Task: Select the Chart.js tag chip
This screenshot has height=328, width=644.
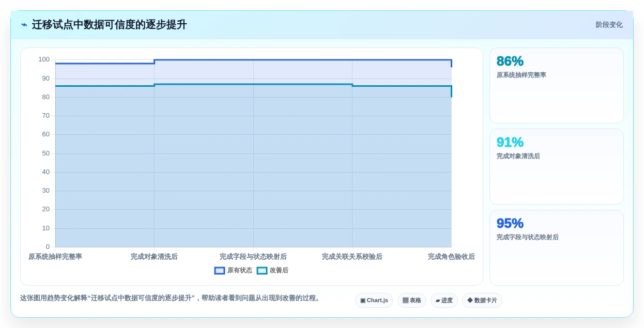Action: click(374, 301)
